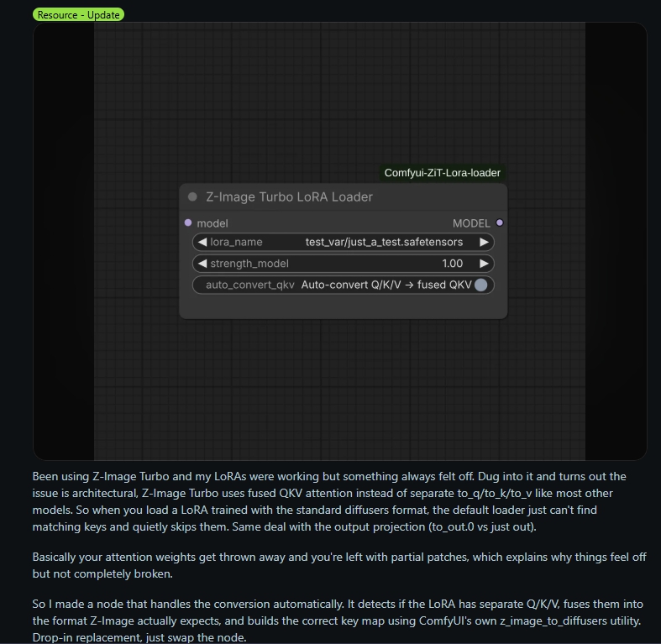This screenshot has width=661, height=644.
Task: Select next lora_name with the right arrow
Action: [484, 242]
